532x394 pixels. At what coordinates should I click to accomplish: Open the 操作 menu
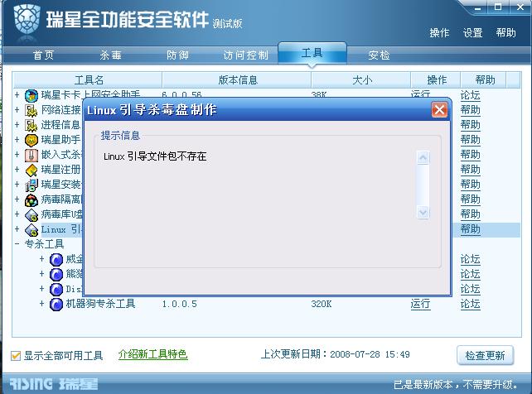[x=439, y=33]
